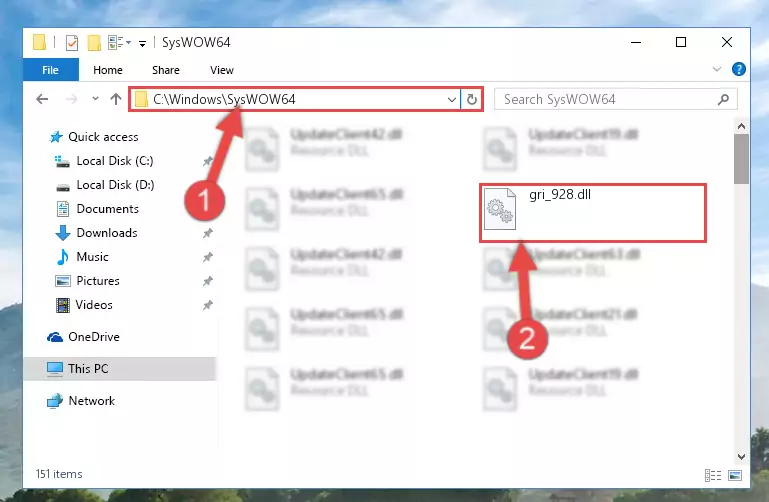The image size is (769, 502).
Task: Click the scrollbar down arrow
Action: [x=741, y=456]
